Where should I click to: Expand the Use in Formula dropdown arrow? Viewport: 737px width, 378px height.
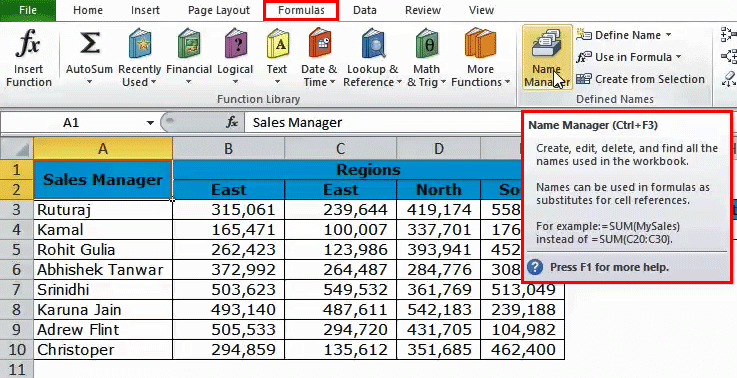pyautogui.click(x=678, y=57)
